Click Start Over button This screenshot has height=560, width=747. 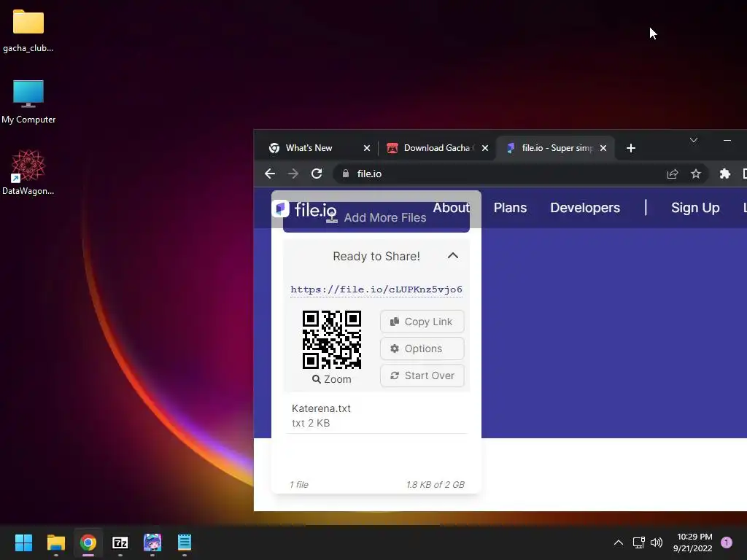click(x=422, y=376)
